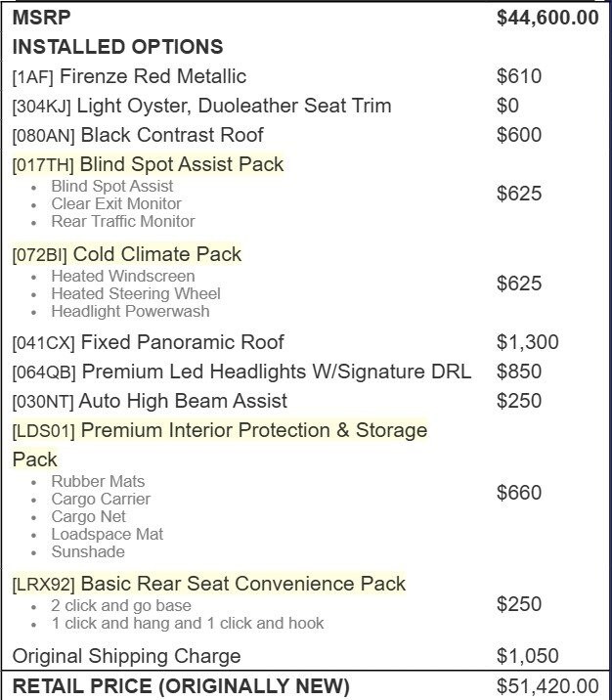The image size is (612, 700).
Task: Click the Black Contrast Roof line
Action: (172, 135)
